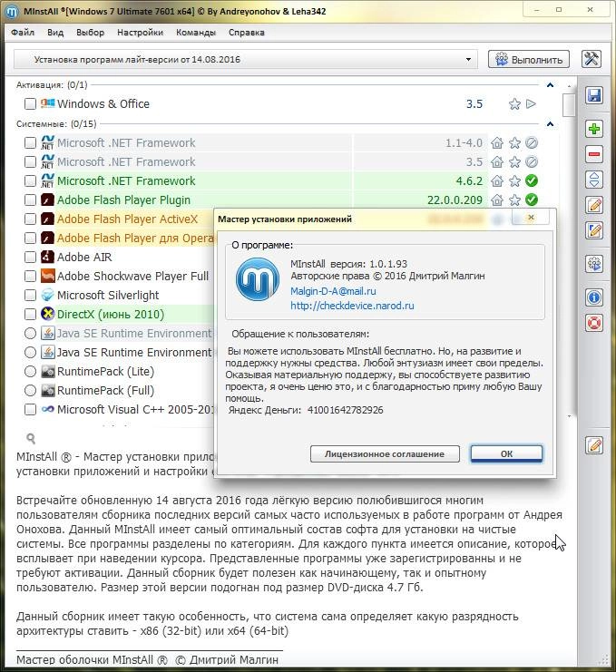This screenshot has height=672, width=616.
Task: Open the Файл menu
Action: 23,33
